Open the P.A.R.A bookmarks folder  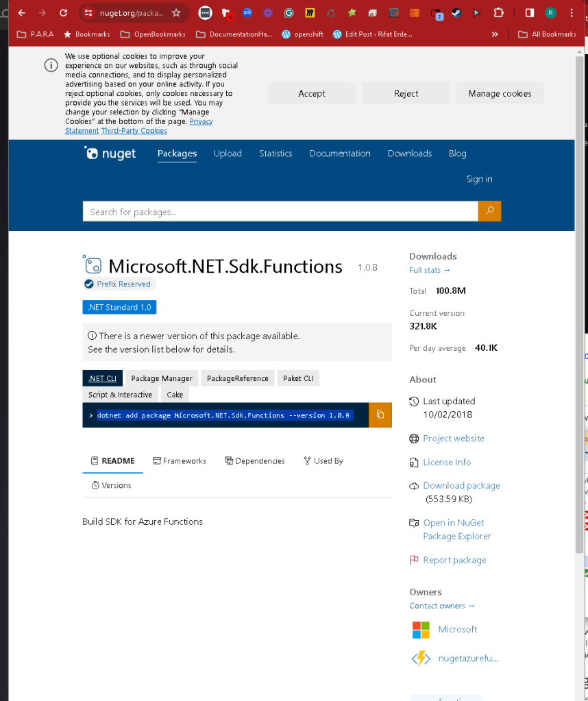[x=36, y=34]
